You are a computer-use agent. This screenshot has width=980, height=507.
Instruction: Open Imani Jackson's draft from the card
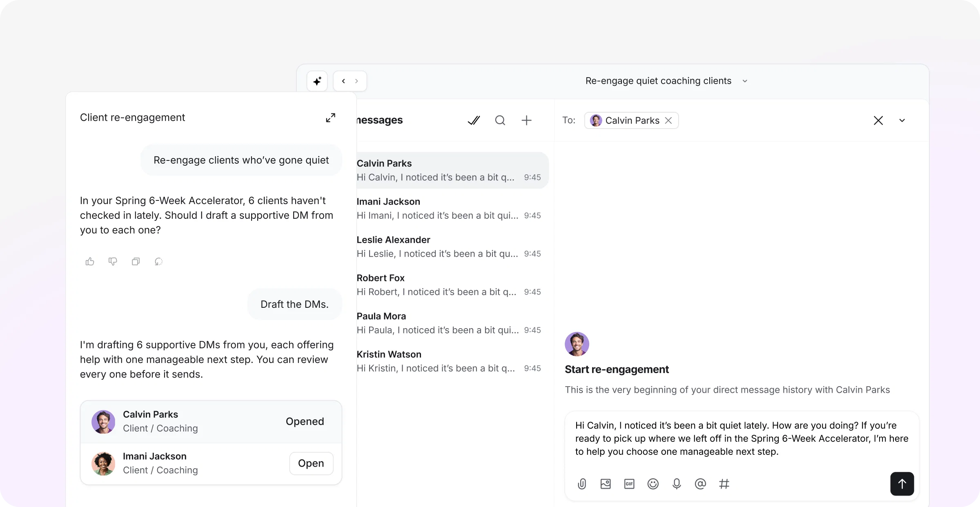311,463
